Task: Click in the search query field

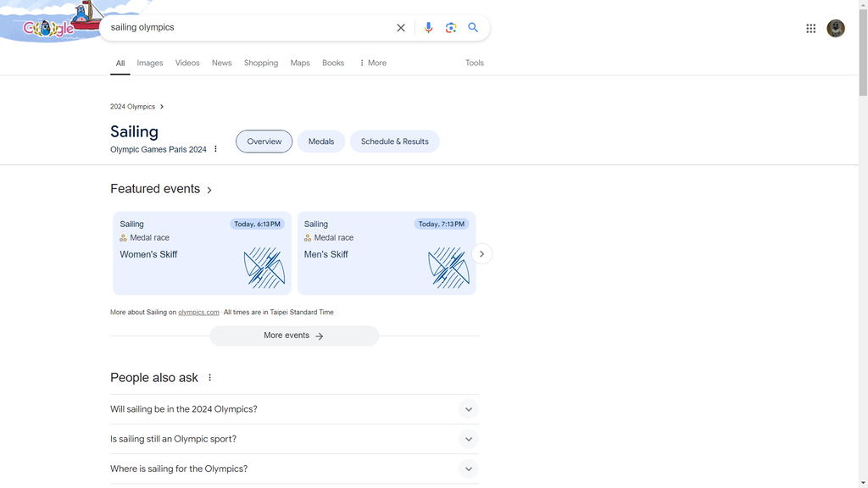Action: pos(249,28)
